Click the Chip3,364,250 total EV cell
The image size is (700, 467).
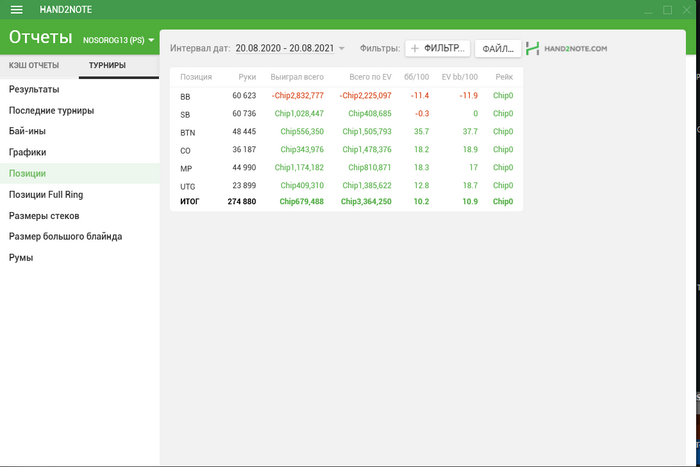point(366,202)
